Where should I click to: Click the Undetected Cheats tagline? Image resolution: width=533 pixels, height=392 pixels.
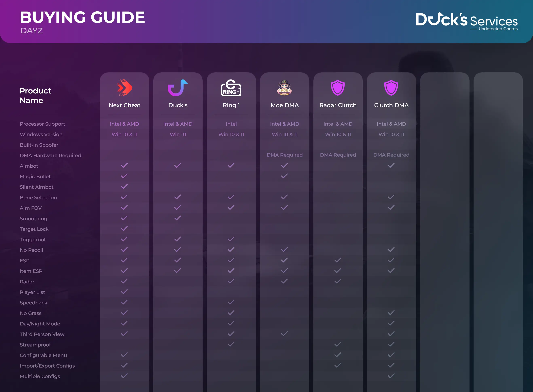tap(498, 29)
